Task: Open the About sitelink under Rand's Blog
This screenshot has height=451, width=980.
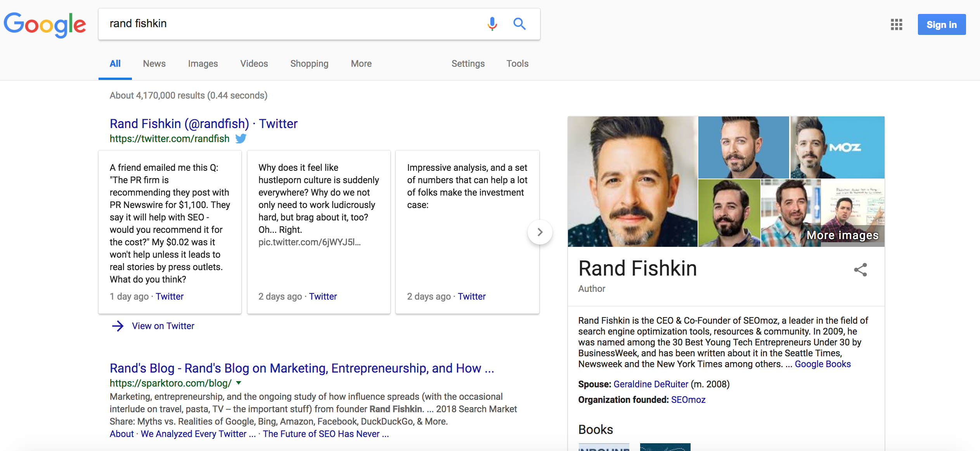Action: click(x=121, y=434)
